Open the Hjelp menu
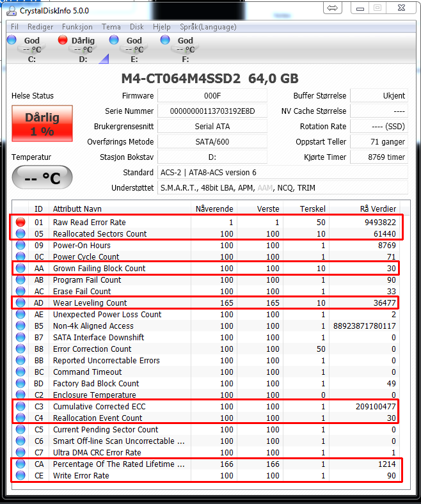 click(162, 27)
